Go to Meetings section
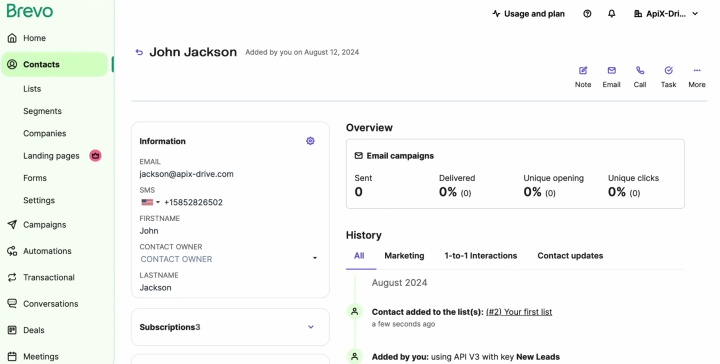This screenshot has width=720, height=364. click(41, 357)
